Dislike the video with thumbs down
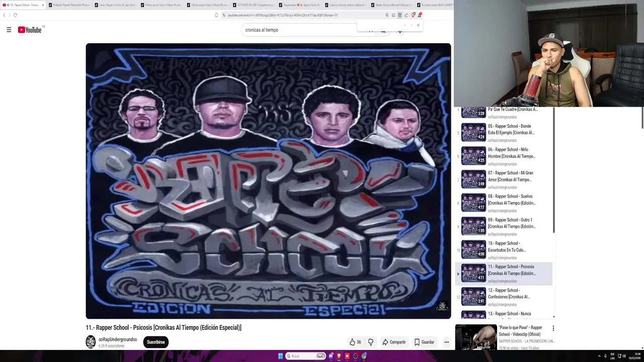 [x=371, y=342]
